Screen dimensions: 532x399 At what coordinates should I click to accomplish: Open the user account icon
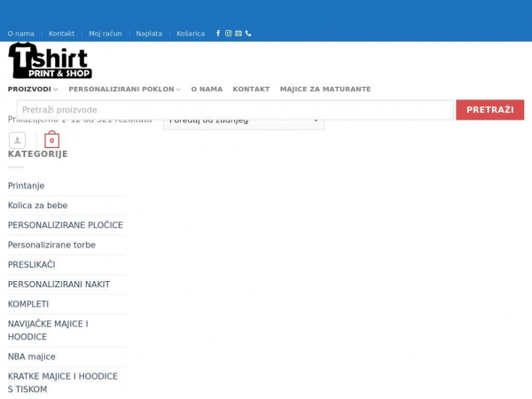pyautogui.click(x=18, y=140)
